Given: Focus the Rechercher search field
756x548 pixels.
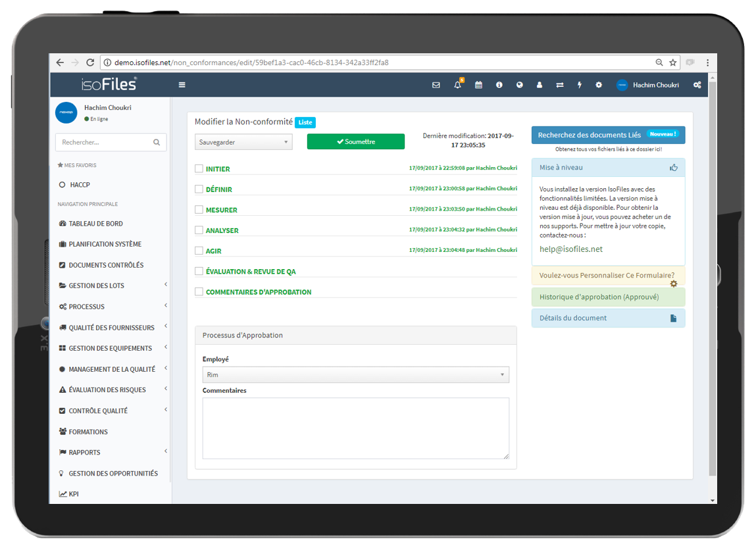Looking at the screenshot, I should coord(111,142).
